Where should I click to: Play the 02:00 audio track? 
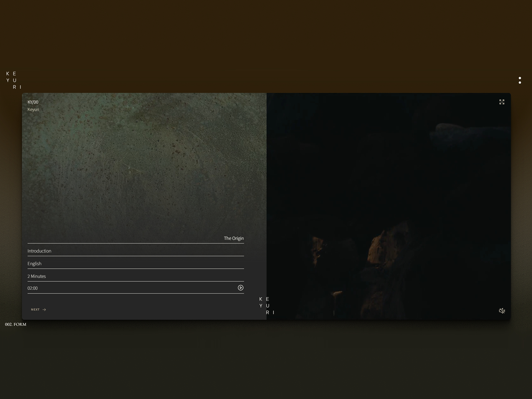click(241, 288)
